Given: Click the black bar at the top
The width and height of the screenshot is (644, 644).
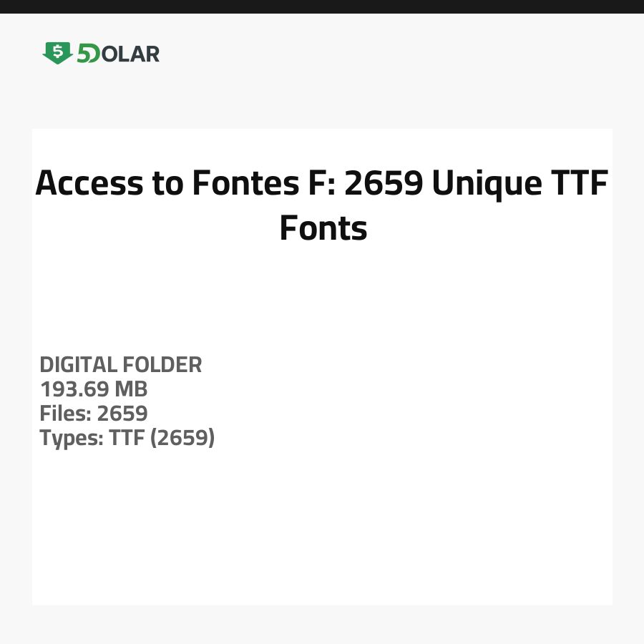Looking at the screenshot, I should [322, 6].
